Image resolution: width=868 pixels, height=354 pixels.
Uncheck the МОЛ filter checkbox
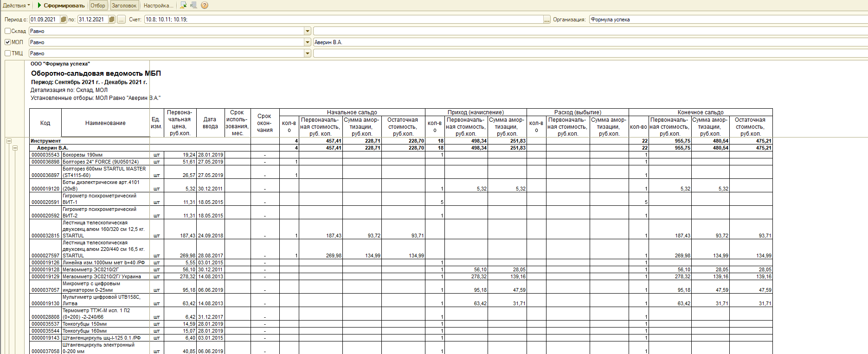tap(8, 42)
